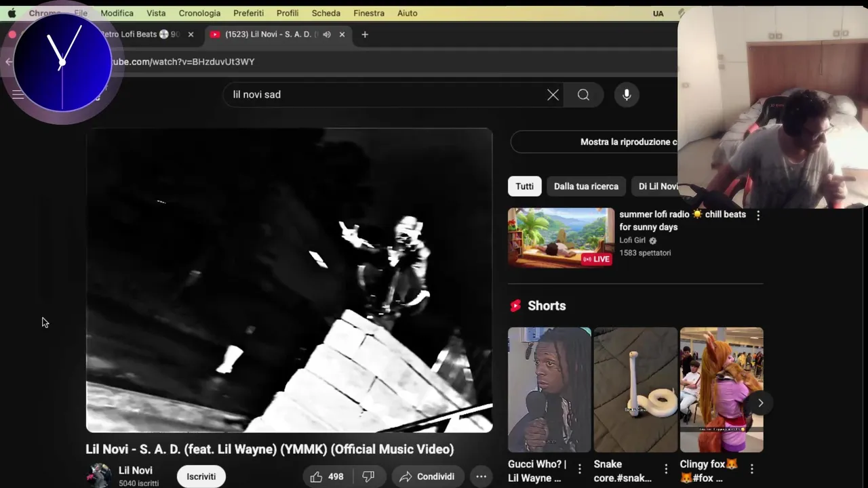Open more actions ellipsis below video
This screenshot has width=868, height=488.
[x=481, y=476]
